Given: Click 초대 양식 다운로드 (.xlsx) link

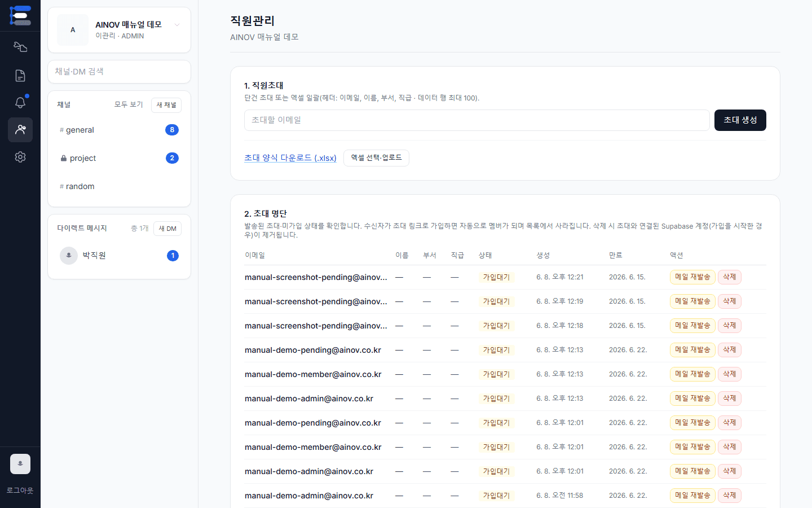Looking at the screenshot, I should (290, 158).
